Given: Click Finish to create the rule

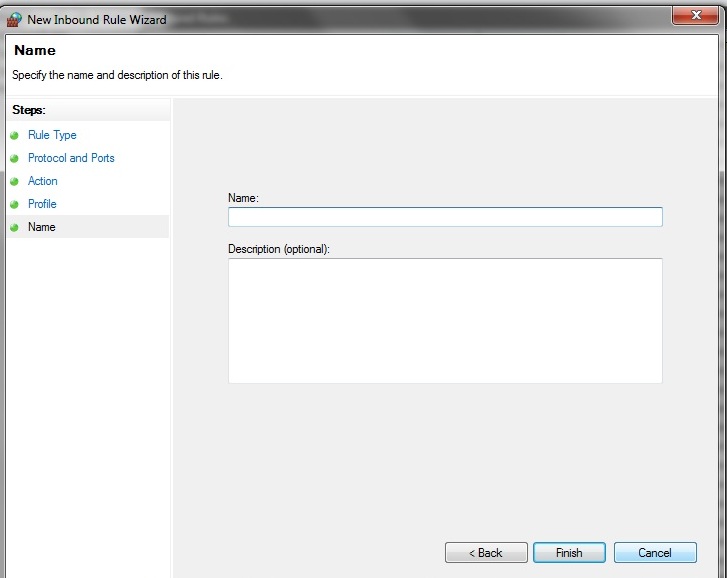Looking at the screenshot, I should (x=569, y=552).
